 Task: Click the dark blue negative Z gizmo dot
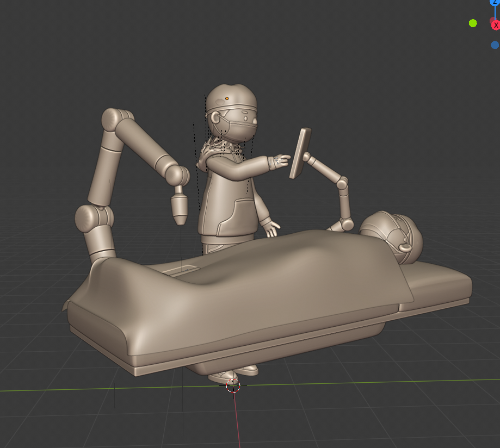pyautogui.click(x=495, y=45)
